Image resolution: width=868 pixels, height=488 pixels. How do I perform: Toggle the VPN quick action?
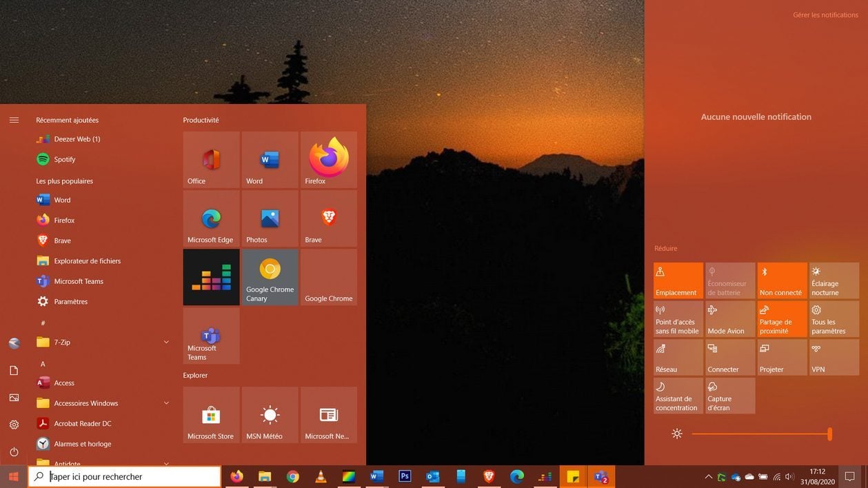click(834, 357)
